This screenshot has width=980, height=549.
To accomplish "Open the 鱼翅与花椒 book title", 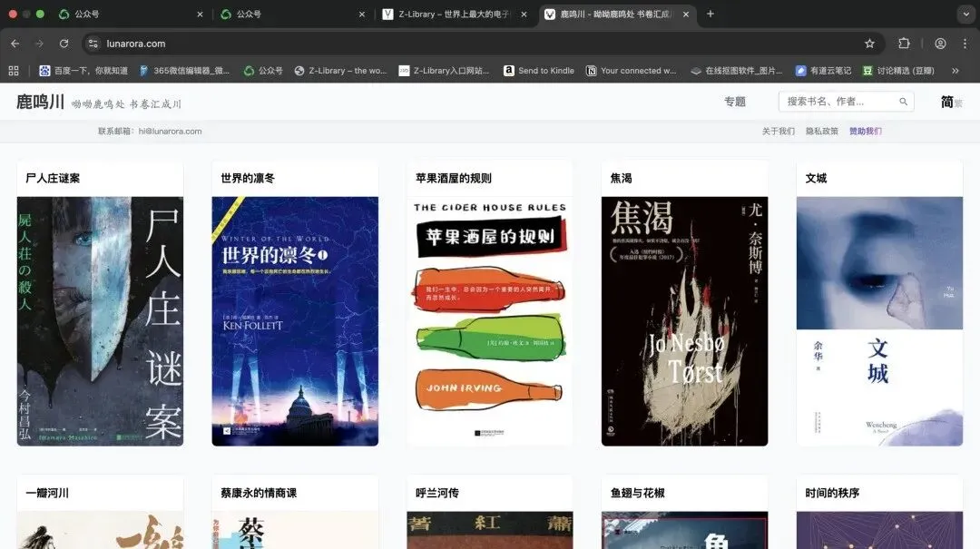I will coord(638,493).
